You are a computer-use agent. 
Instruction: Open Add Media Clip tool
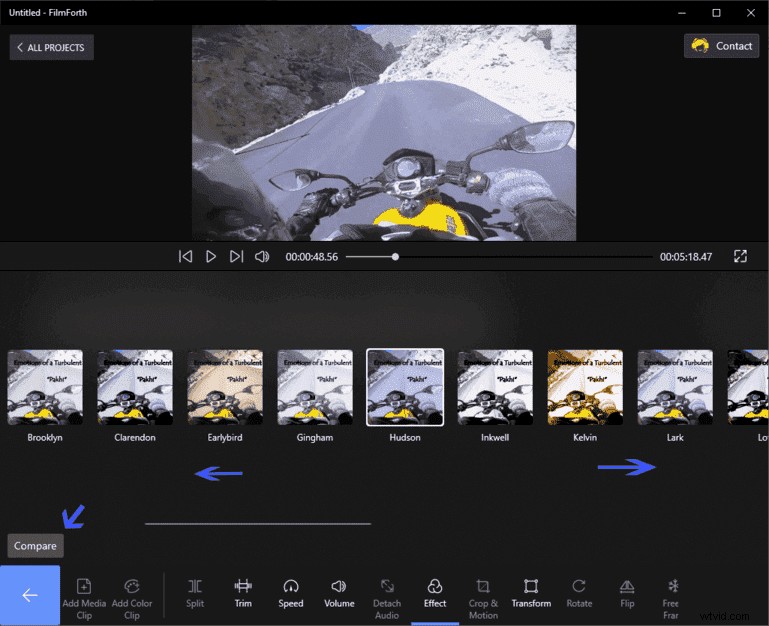coord(84,598)
